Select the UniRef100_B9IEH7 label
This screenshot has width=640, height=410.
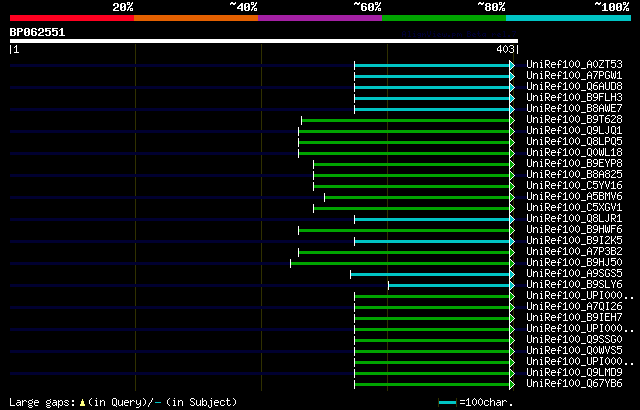point(574,318)
